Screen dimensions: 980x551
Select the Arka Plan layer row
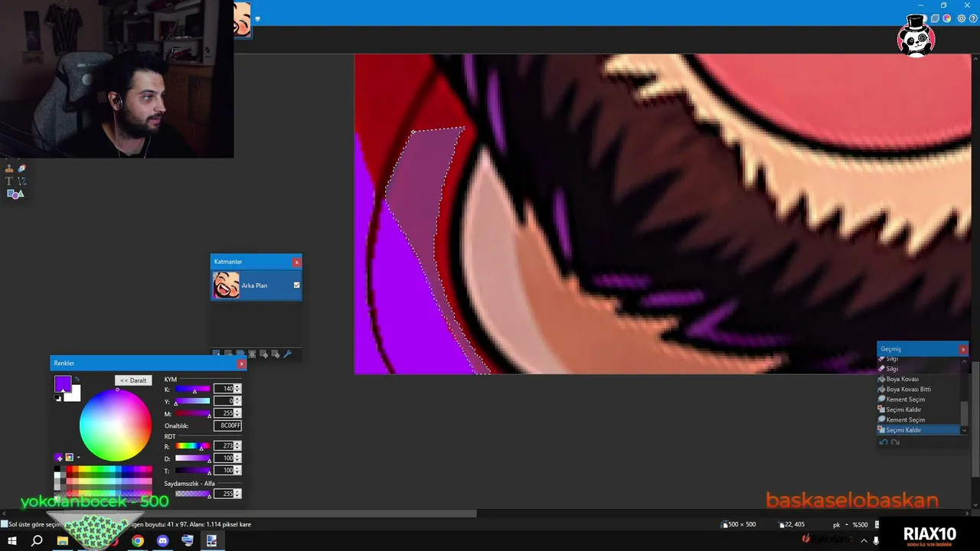point(256,285)
